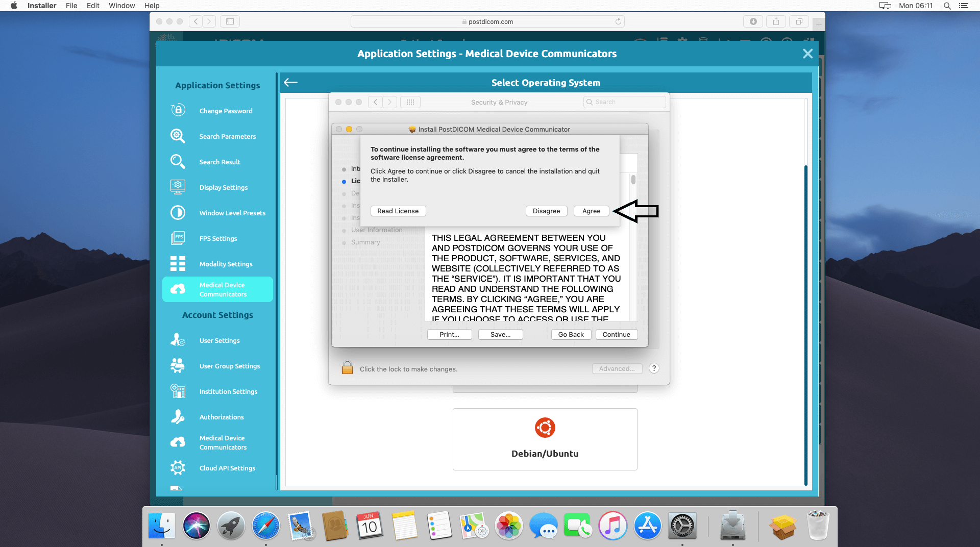Show Safari downloads button
The height and width of the screenshot is (547, 980).
click(753, 21)
